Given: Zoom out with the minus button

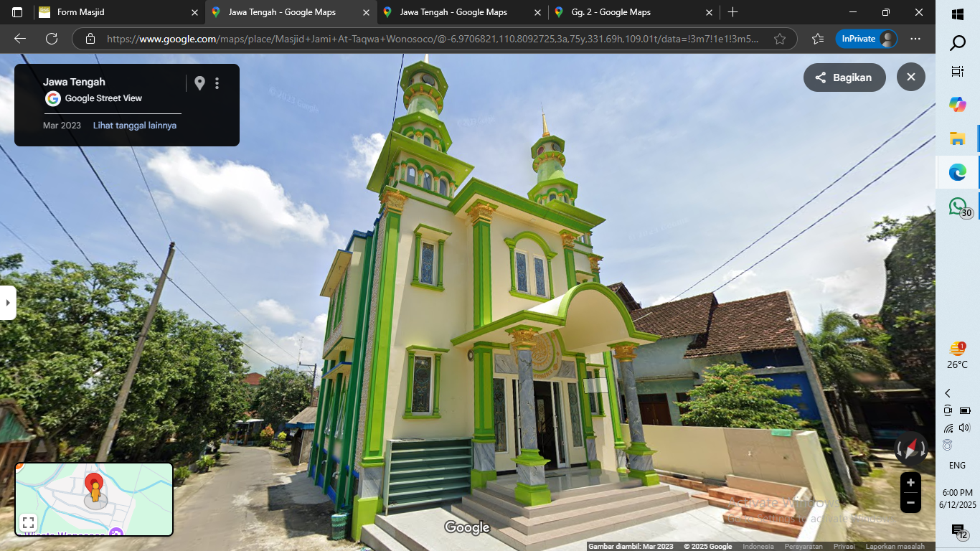Looking at the screenshot, I should [910, 503].
